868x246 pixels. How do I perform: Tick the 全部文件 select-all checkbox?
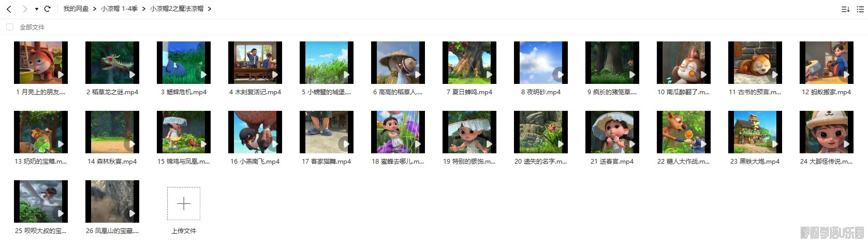click(x=10, y=27)
